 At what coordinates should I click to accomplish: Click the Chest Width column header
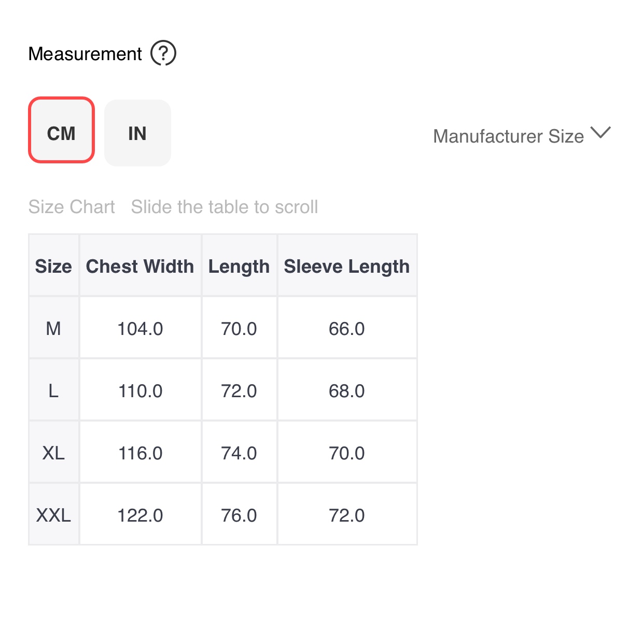(x=140, y=266)
